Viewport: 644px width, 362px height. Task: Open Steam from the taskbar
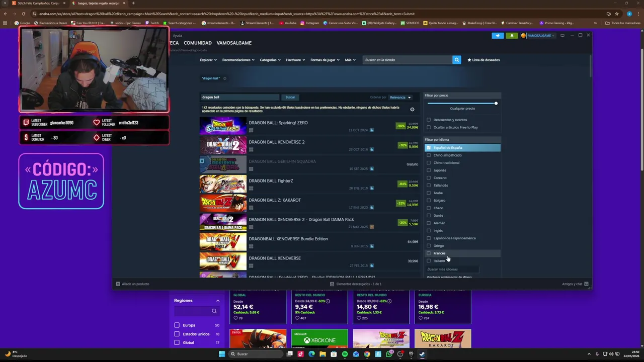[x=422, y=354]
